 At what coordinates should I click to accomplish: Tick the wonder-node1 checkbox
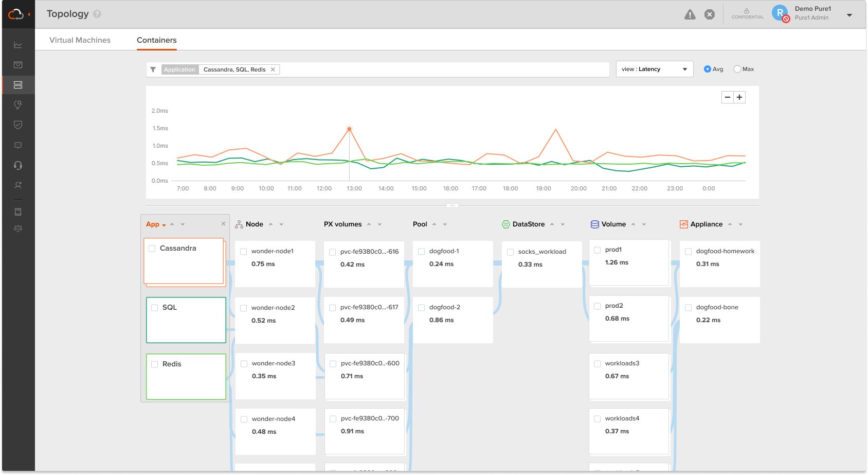pos(244,252)
